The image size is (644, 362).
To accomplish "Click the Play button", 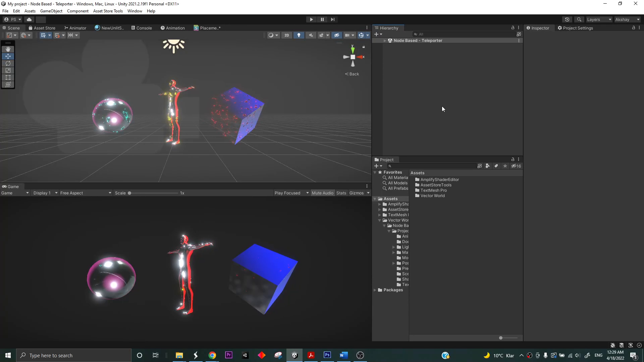I will coord(311,19).
